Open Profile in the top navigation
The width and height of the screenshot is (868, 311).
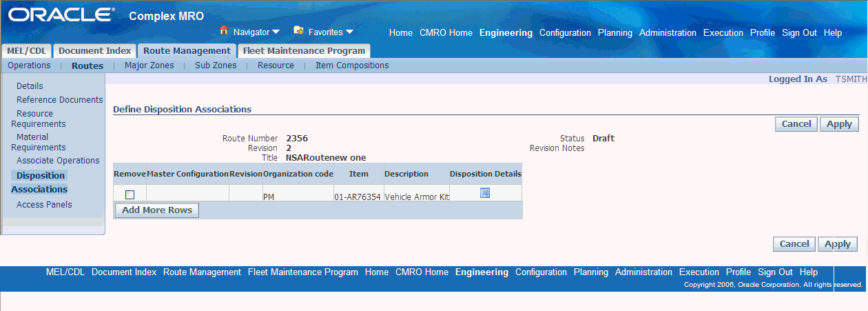763,33
